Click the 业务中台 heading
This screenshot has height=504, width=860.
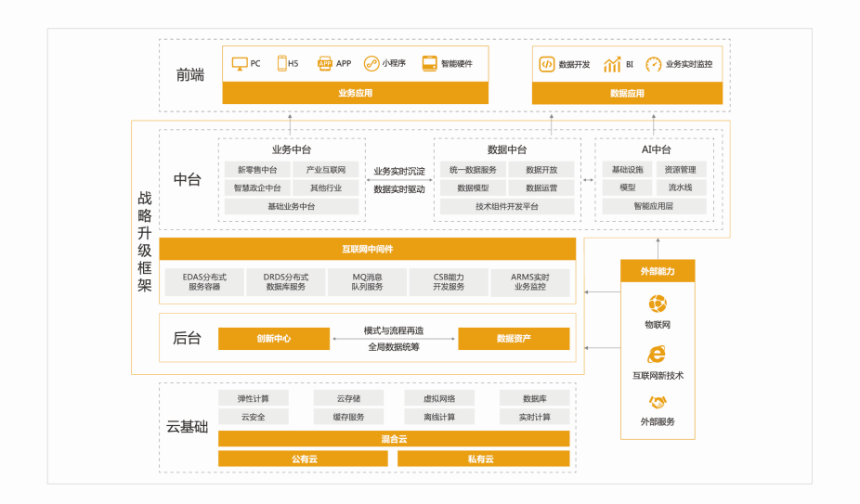(x=292, y=149)
